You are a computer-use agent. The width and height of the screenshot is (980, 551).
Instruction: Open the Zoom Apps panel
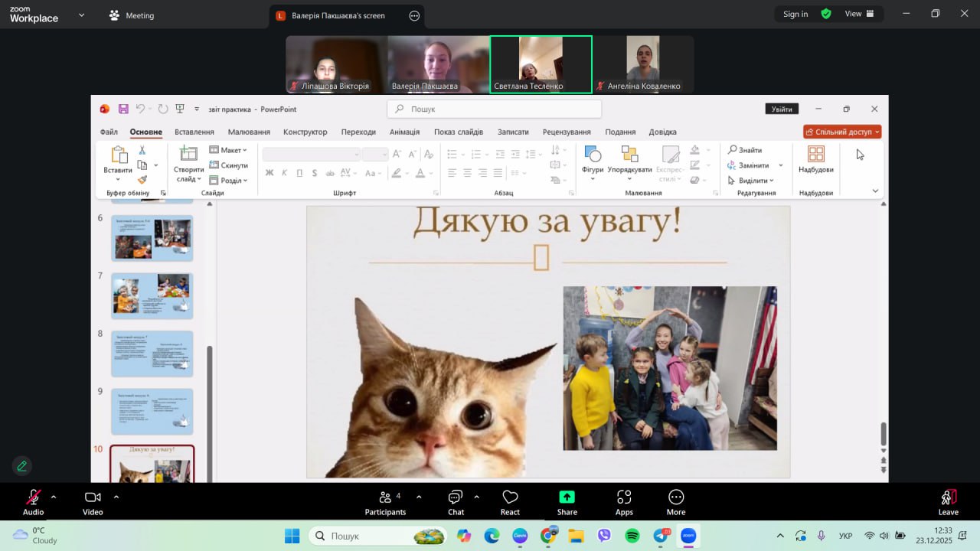[x=624, y=502]
